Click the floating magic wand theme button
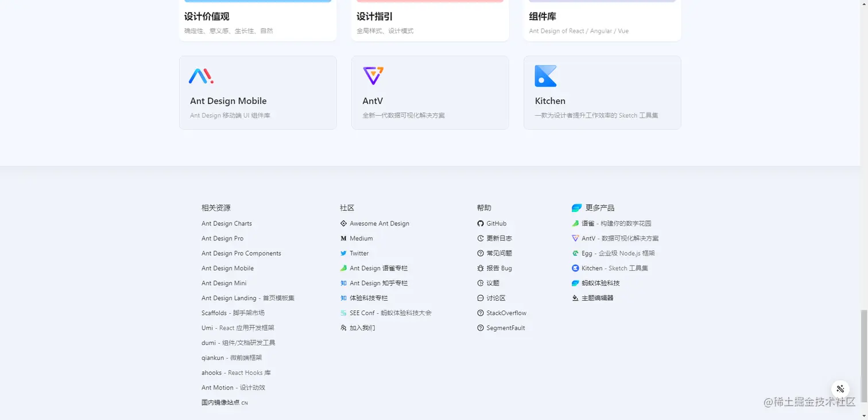 click(840, 388)
